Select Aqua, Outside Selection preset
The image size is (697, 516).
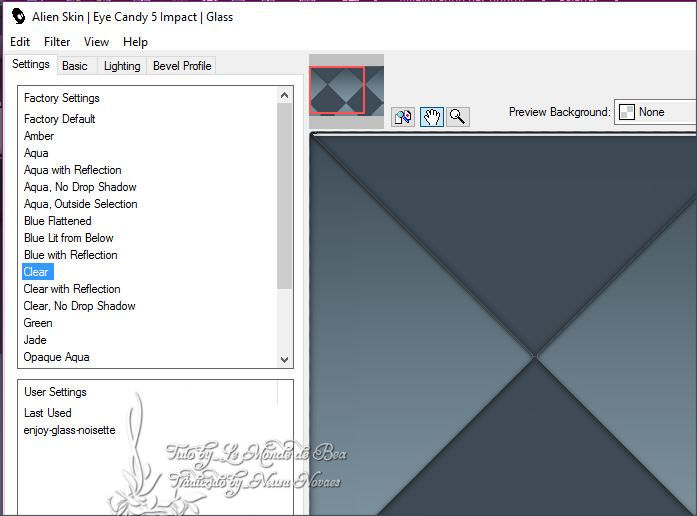click(x=80, y=204)
